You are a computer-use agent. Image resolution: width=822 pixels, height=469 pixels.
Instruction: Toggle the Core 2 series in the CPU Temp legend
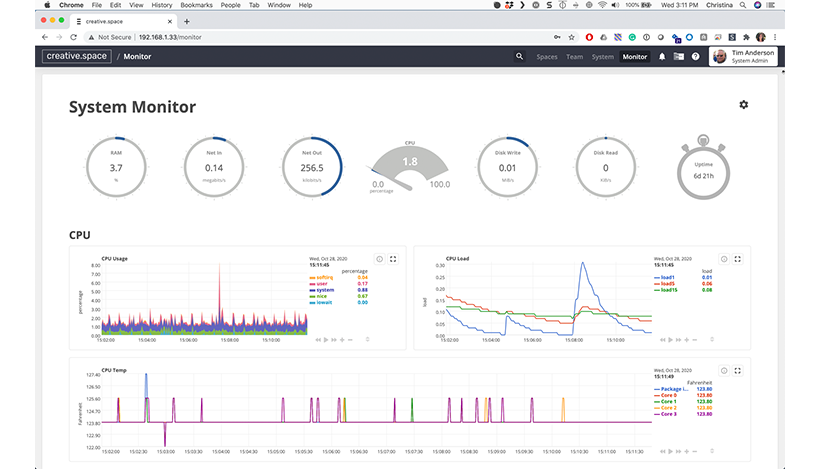(665, 408)
